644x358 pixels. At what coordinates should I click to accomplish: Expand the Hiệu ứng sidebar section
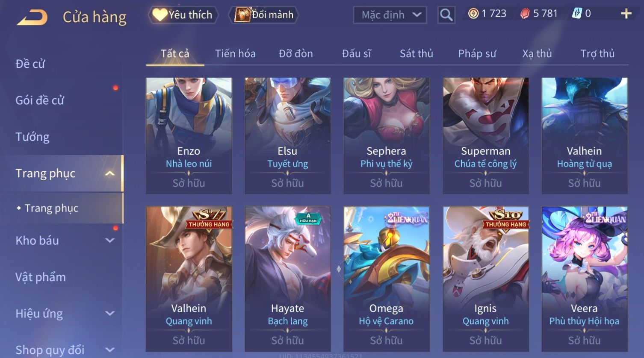110,314
